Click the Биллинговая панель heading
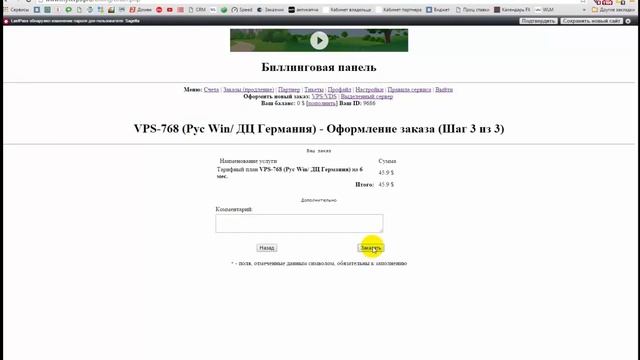The width and height of the screenshot is (640, 360). [319, 67]
